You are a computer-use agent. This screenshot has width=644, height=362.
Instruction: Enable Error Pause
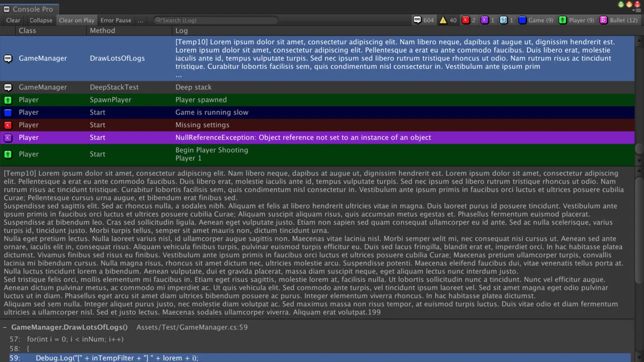coord(116,20)
